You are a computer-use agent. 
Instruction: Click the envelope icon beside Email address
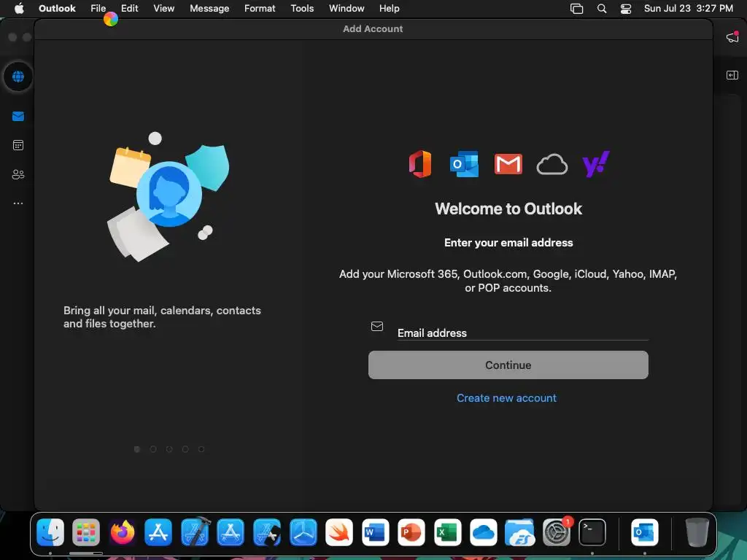[x=377, y=326]
